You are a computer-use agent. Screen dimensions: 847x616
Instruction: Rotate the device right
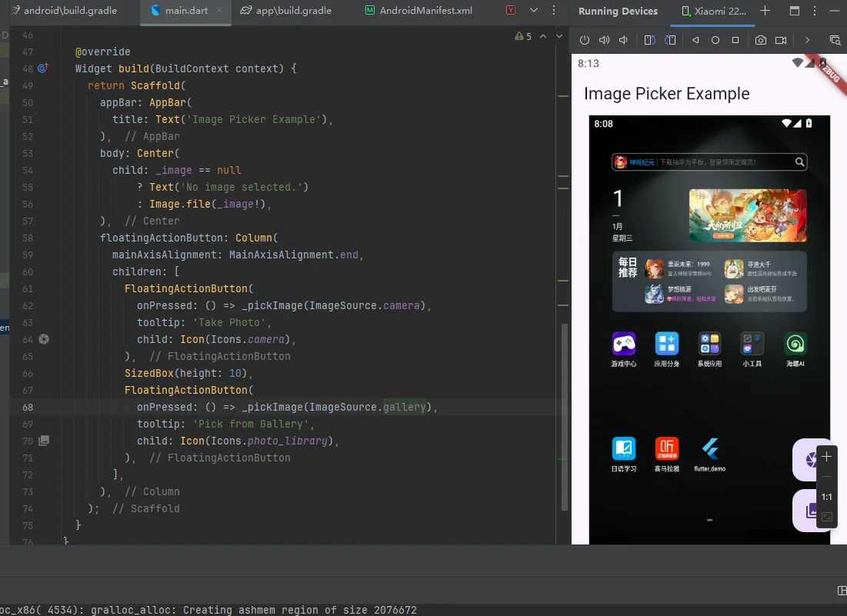[671, 40]
